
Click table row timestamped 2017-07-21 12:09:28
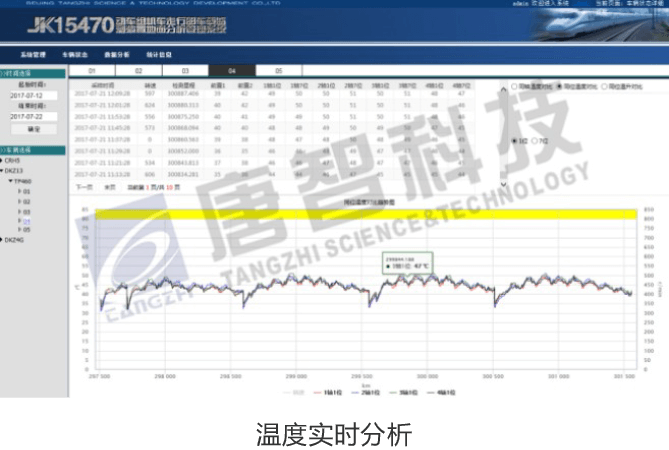click(x=272, y=93)
